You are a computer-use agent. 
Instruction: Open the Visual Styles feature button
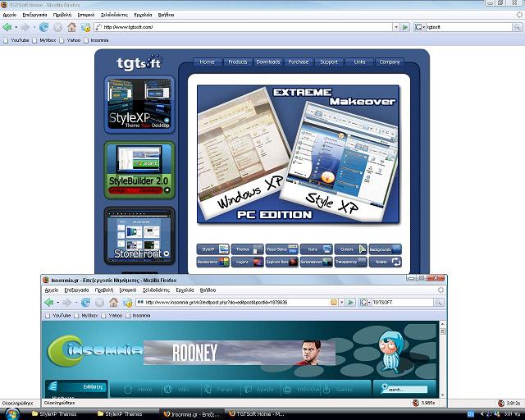point(282,249)
